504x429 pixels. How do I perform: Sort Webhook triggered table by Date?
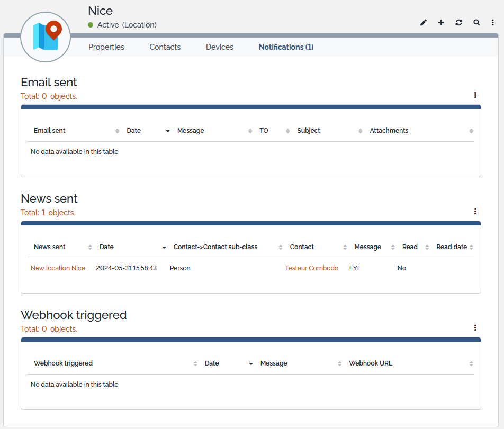212,363
